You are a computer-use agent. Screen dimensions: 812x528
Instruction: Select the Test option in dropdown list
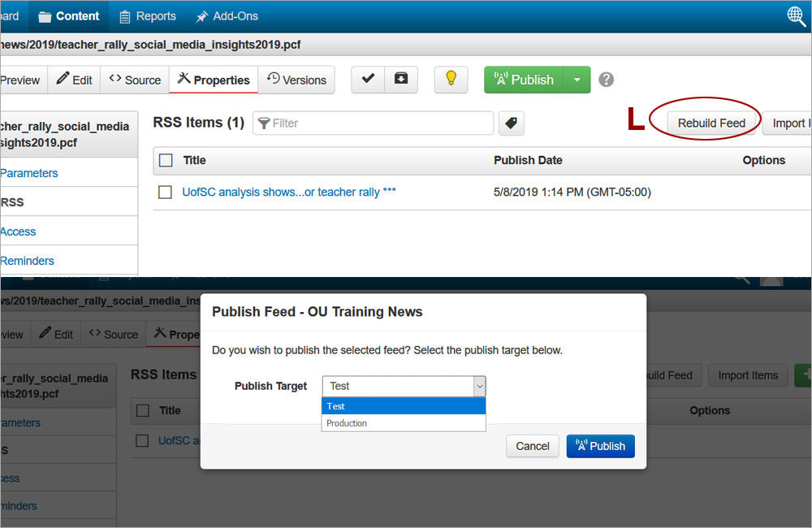(x=404, y=406)
